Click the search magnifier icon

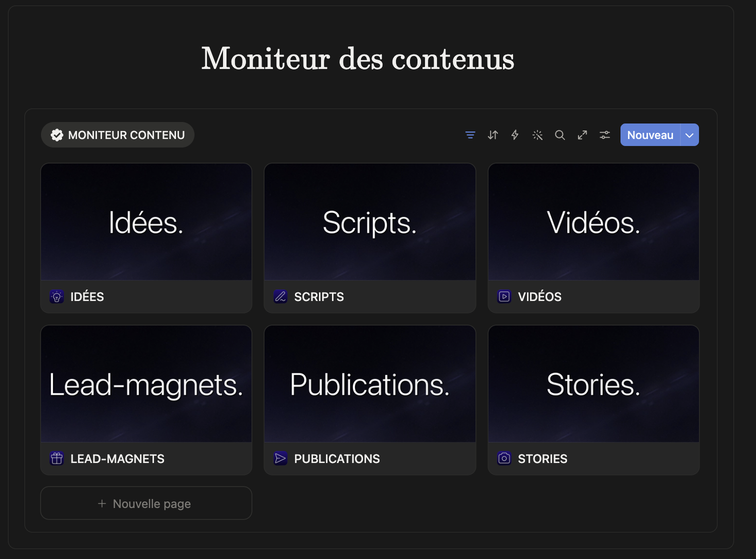click(x=560, y=135)
